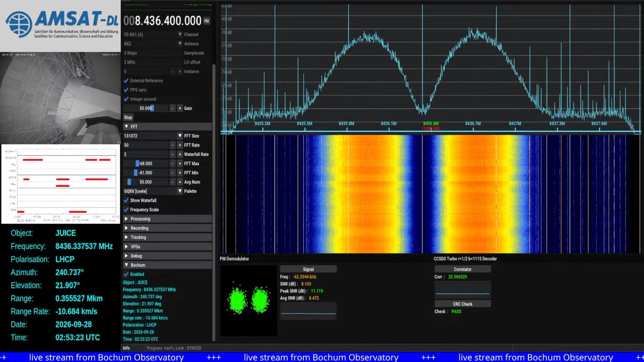This screenshot has width=644, height=362.
Task: Decrease FFT Rate using the minus button
Action: pos(172,145)
